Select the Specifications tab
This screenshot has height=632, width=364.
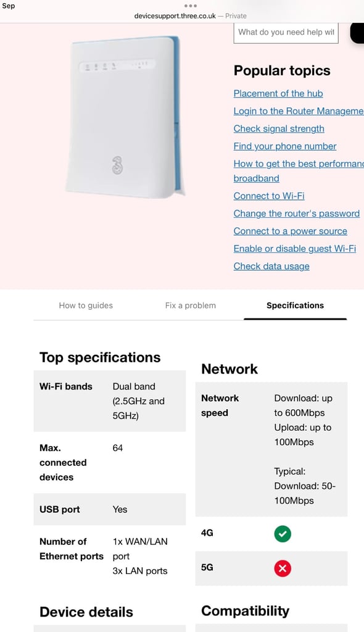coord(295,306)
